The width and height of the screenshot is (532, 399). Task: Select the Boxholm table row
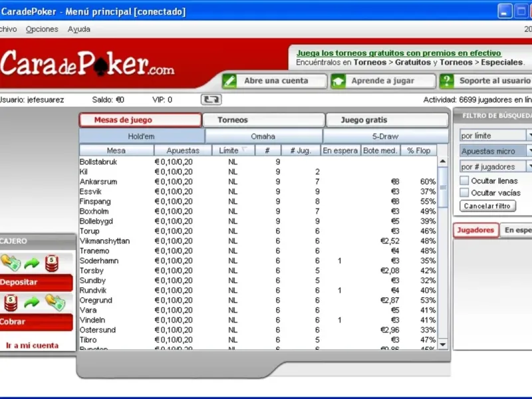coord(258,211)
